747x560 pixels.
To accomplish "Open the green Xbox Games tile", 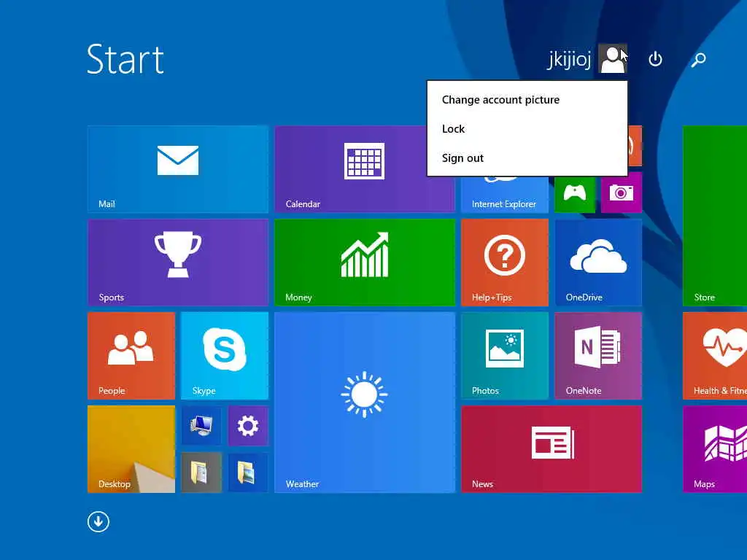I will tap(575, 194).
